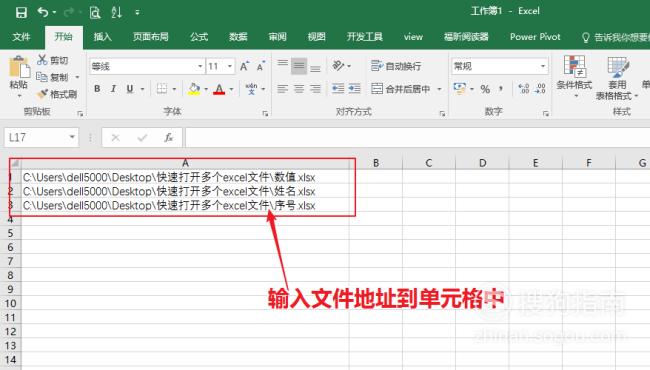650x370 pixels.
Task: Click the Sort A to Z quick access icon
Action: [x=116, y=12]
